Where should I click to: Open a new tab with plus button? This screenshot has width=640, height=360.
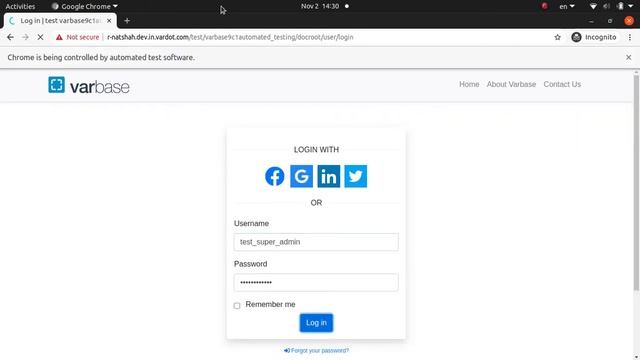click(127, 20)
